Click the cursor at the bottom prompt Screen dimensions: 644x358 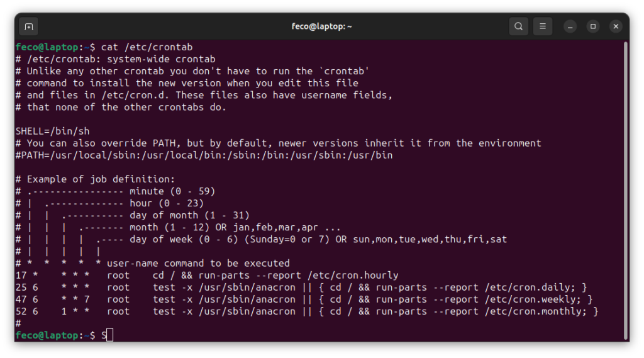point(109,335)
